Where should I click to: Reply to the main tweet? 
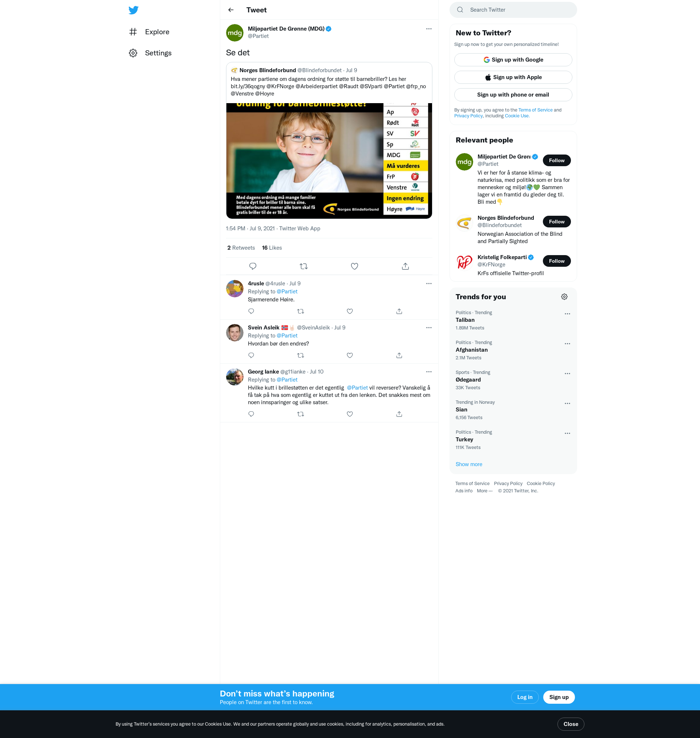click(x=253, y=266)
